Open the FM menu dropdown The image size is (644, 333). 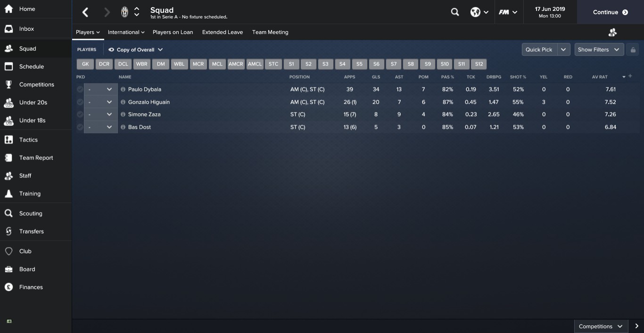pyautogui.click(x=508, y=12)
